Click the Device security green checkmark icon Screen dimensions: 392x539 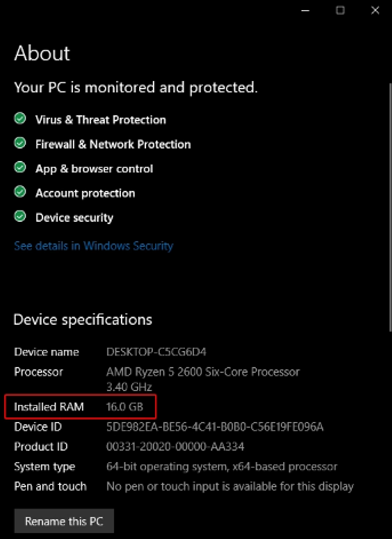[x=20, y=216]
